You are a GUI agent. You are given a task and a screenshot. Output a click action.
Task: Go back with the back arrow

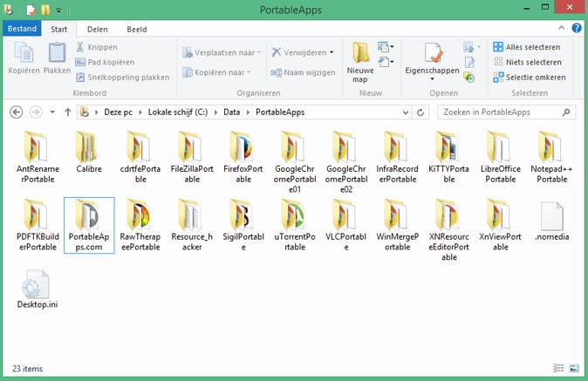pyautogui.click(x=16, y=112)
